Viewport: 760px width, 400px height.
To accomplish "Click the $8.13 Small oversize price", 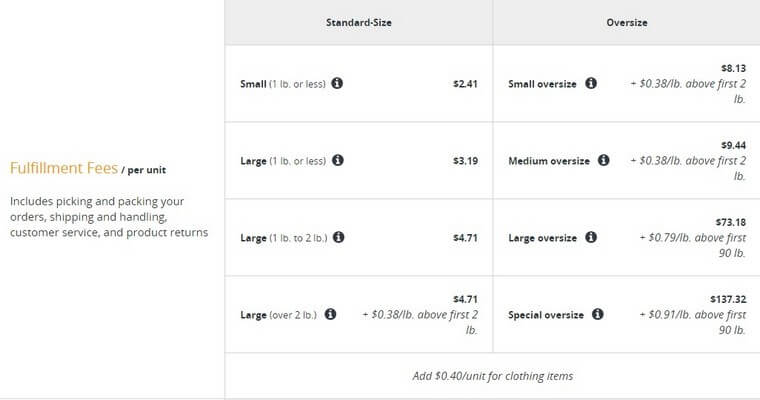I will pyautogui.click(x=733, y=68).
